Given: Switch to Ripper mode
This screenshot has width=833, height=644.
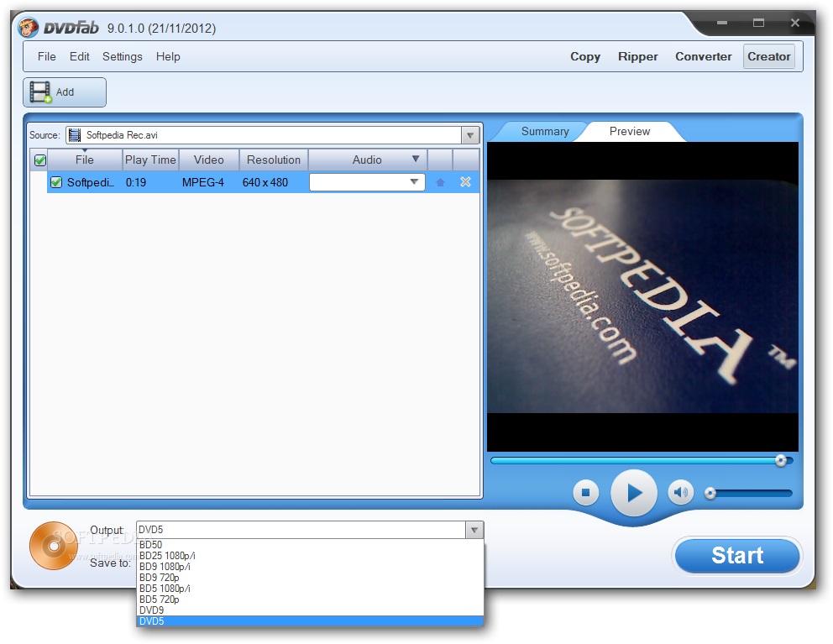Looking at the screenshot, I should tap(637, 56).
